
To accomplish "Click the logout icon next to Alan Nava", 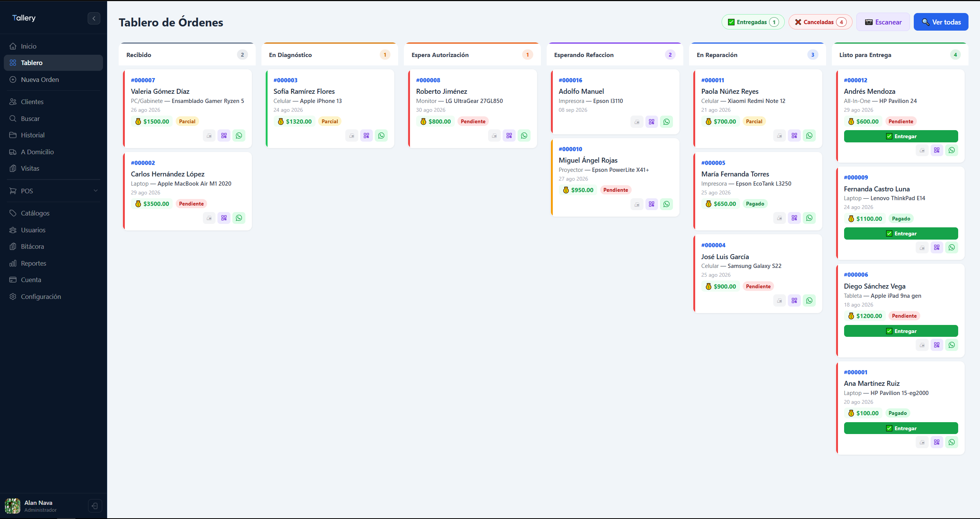I will click(95, 506).
